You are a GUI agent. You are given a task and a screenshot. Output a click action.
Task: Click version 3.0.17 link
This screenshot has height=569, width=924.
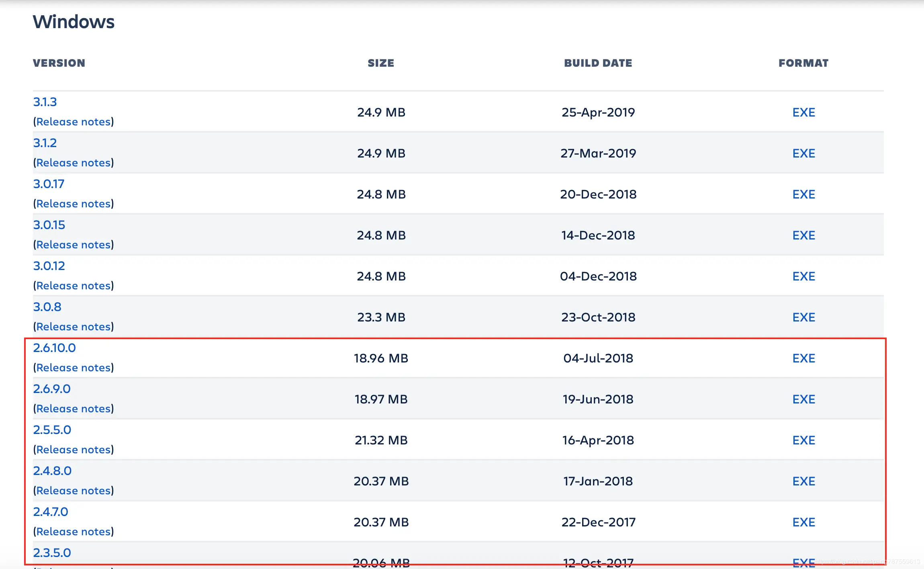[48, 184]
